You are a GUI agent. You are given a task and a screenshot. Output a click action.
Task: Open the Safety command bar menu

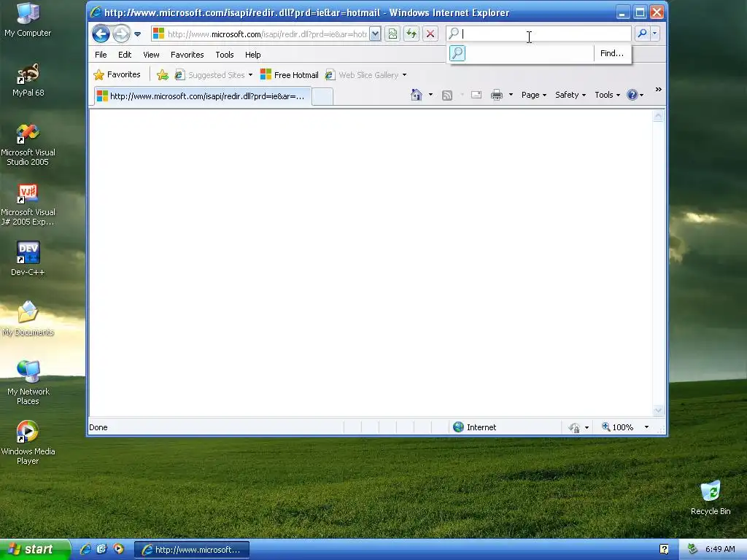pyautogui.click(x=570, y=95)
